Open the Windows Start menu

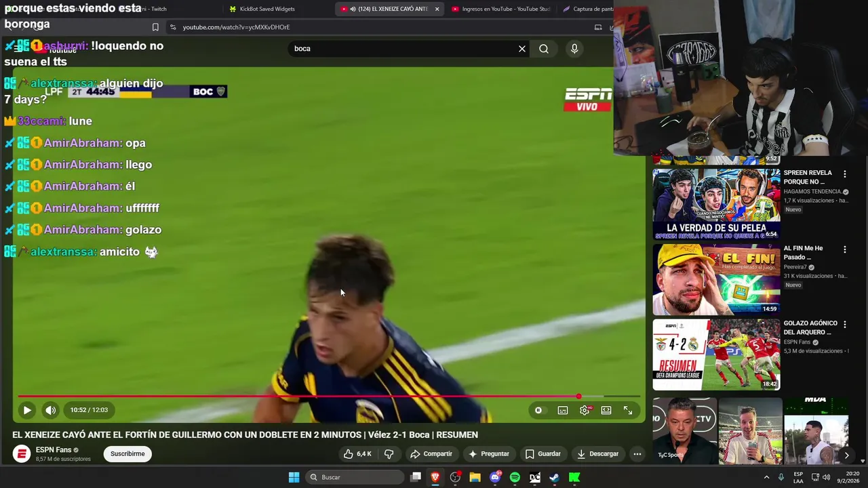click(x=294, y=477)
